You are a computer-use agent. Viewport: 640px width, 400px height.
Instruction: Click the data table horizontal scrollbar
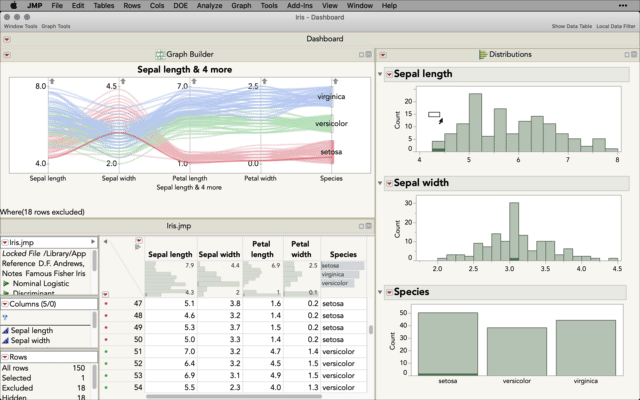click(233, 396)
